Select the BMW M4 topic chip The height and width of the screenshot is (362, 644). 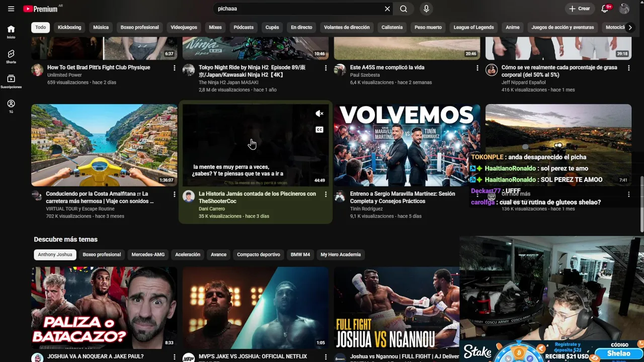(300, 254)
